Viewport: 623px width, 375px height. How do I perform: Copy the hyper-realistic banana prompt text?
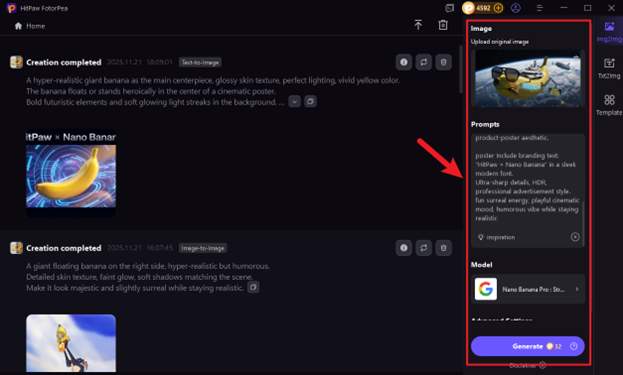tap(310, 102)
